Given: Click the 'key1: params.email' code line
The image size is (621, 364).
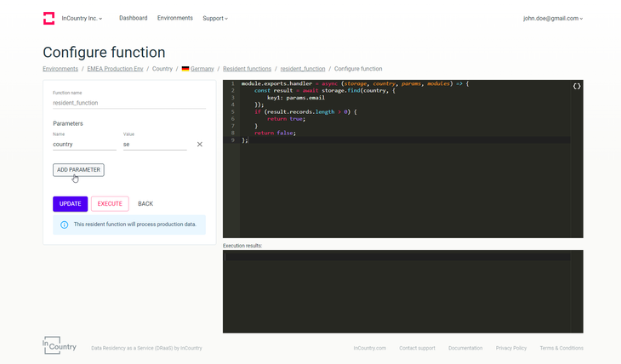Looking at the screenshot, I should tap(296, 98).
